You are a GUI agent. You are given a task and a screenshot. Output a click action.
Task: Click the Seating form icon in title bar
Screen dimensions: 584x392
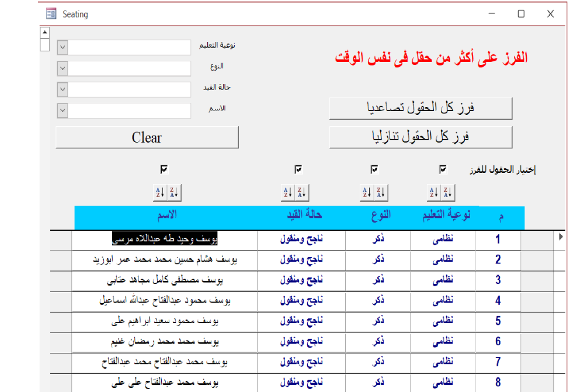click(51, 14)
